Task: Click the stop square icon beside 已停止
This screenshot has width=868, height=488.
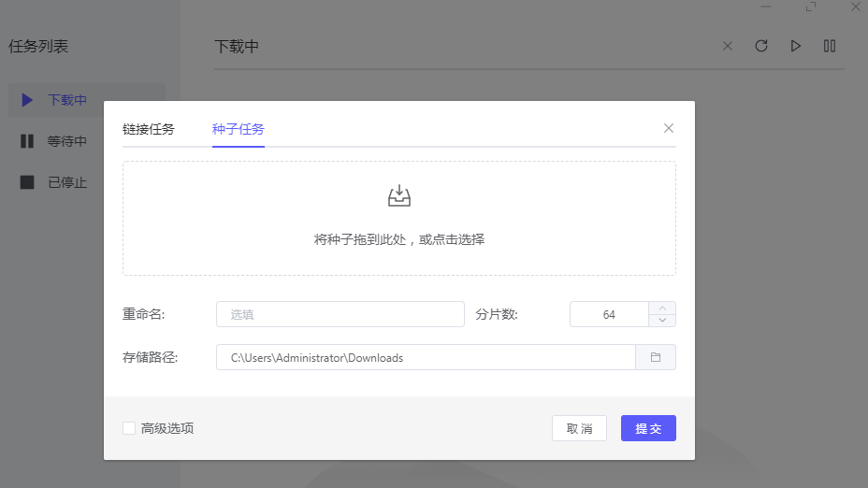Action: pos(27,182)
